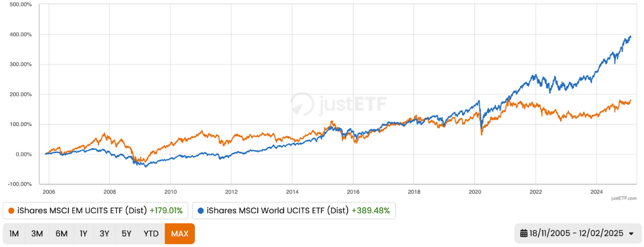Select the 1M time range
The image size is (644, 247).
pos(14,234)
